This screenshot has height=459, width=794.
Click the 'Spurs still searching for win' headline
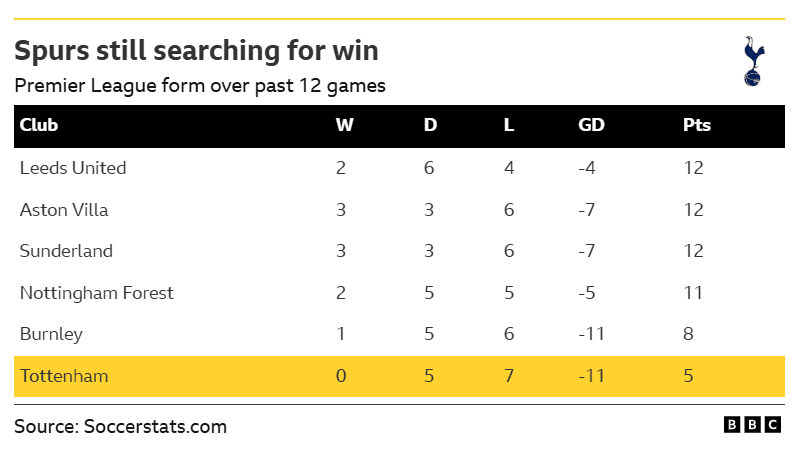coord(196,50)
